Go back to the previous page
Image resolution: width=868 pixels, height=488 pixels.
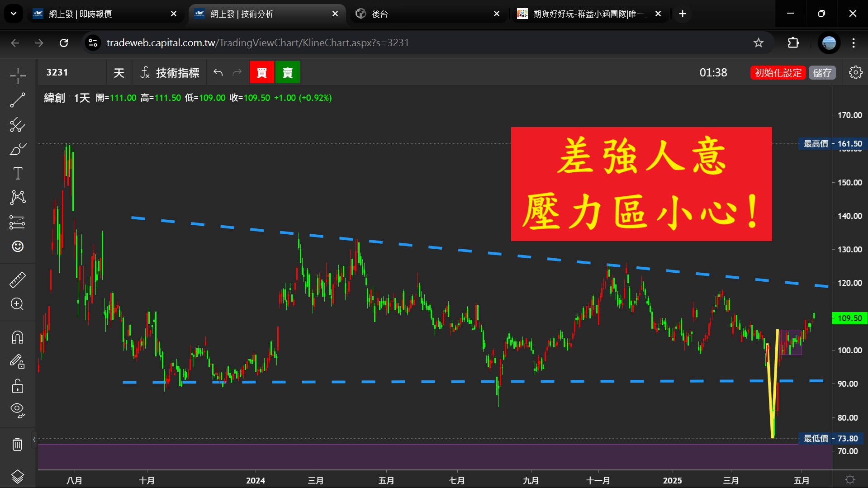(15, 43)
